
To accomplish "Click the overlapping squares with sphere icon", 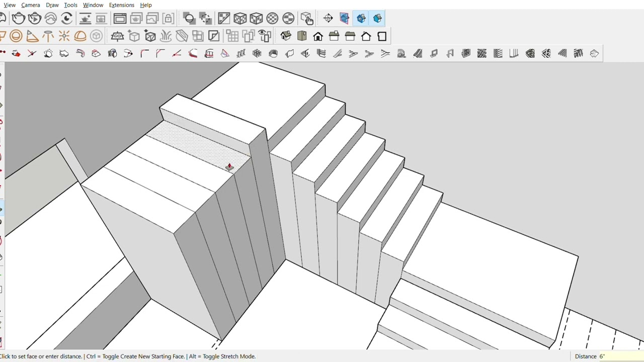I will click(190, 19).
